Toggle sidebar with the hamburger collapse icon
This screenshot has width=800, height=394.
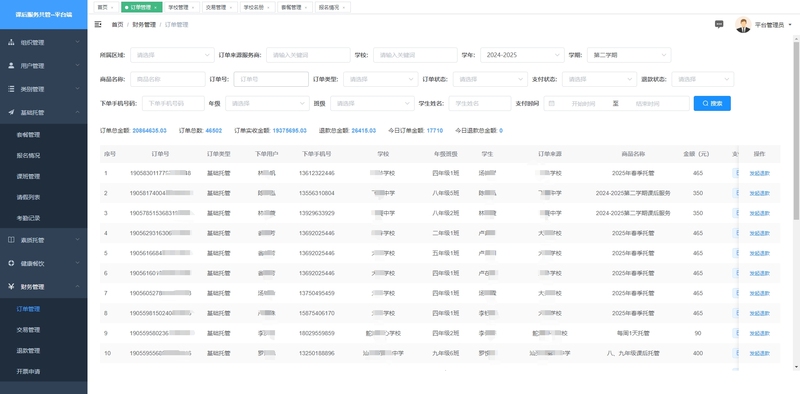[x=98, y=24]
